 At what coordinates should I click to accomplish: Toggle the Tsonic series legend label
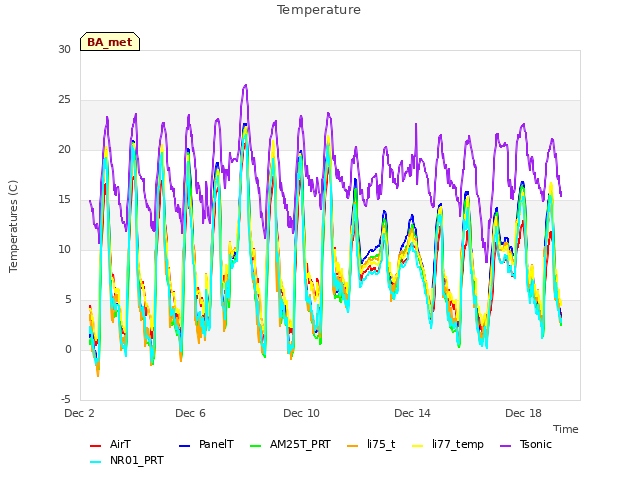536,444
